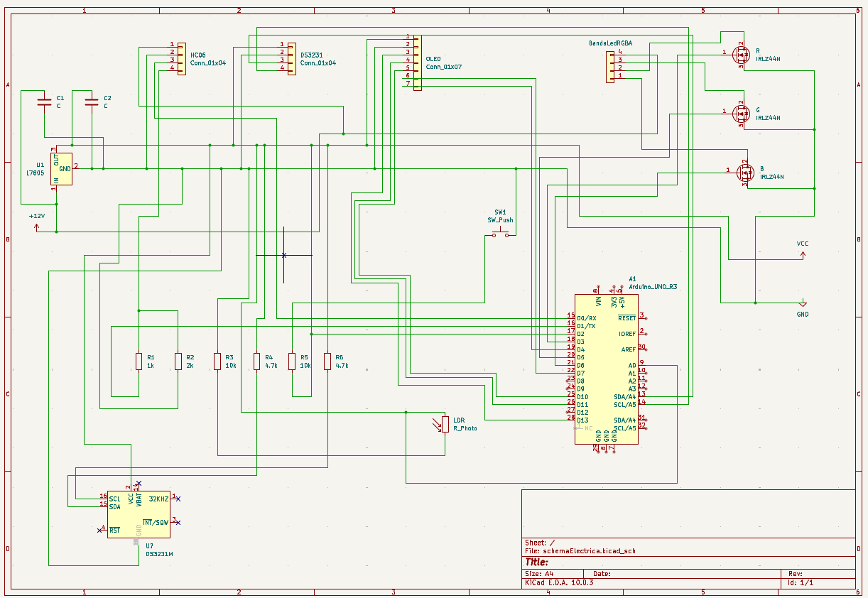Select the "4.7k" value of R6
This screenshot has height=598, width=868.
[x=342, y=365]
